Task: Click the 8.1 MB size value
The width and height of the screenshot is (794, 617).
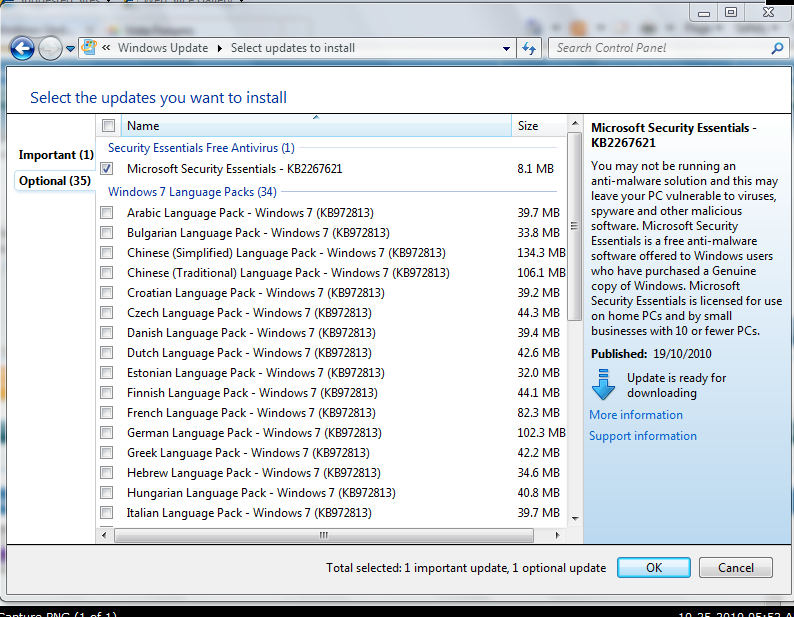Action: (535, 169)
